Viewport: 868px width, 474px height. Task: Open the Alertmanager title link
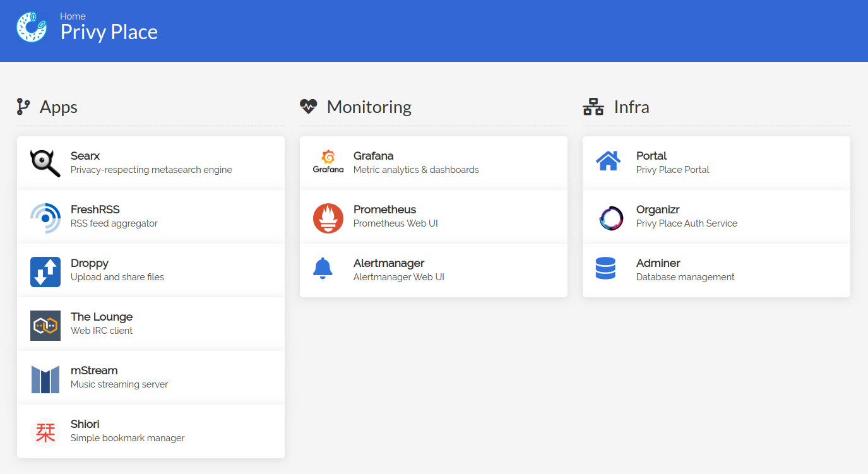click(389, 263)
